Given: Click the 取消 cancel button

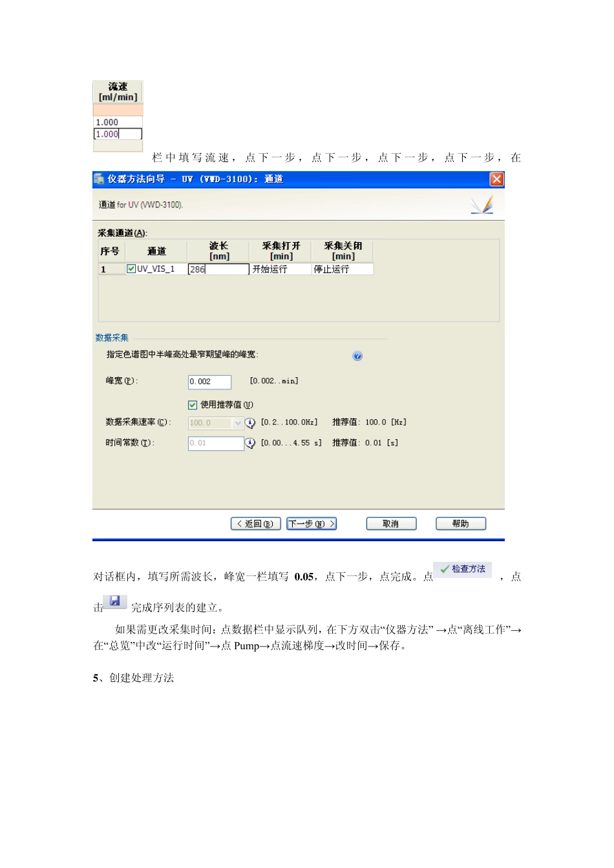Looking at the screenshot, I should click(x=391, y=524).
